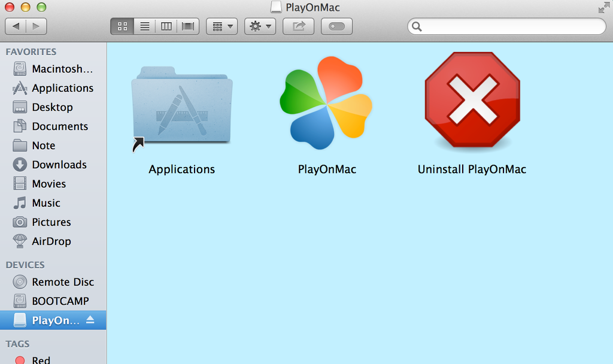Click the Applications file name label
The height and width of the screenshot is (364, 613).
click(182, 169)
